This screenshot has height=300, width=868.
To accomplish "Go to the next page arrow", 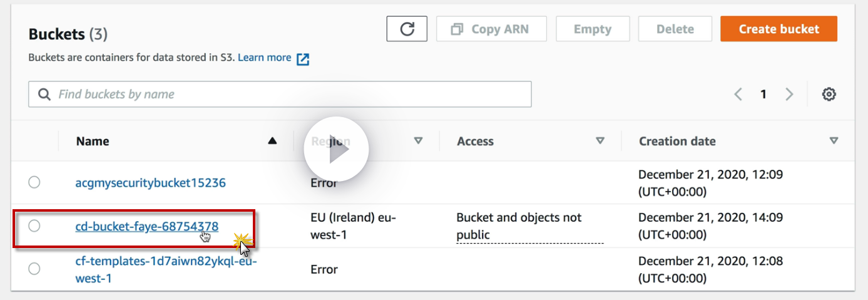I will point(789,95).
